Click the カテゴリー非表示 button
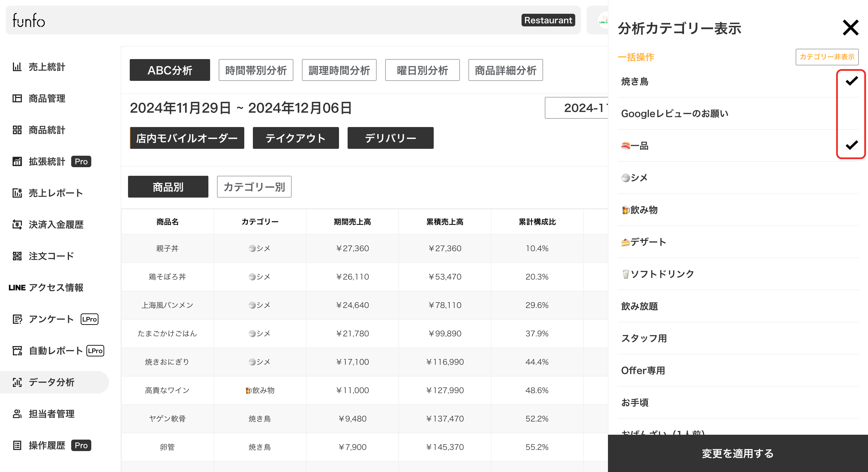 (827, 57)
